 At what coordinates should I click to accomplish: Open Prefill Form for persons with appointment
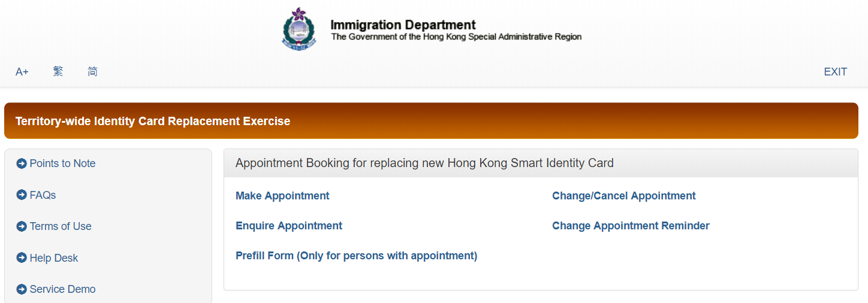coord(357,256)
